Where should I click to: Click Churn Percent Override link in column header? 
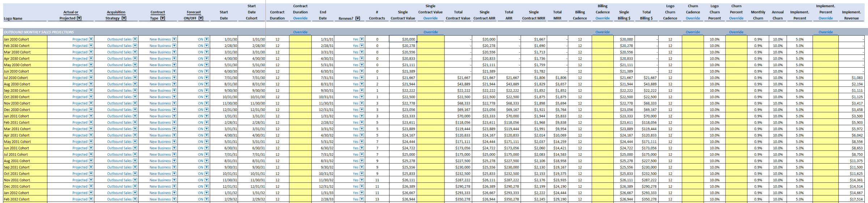point(736,18)
